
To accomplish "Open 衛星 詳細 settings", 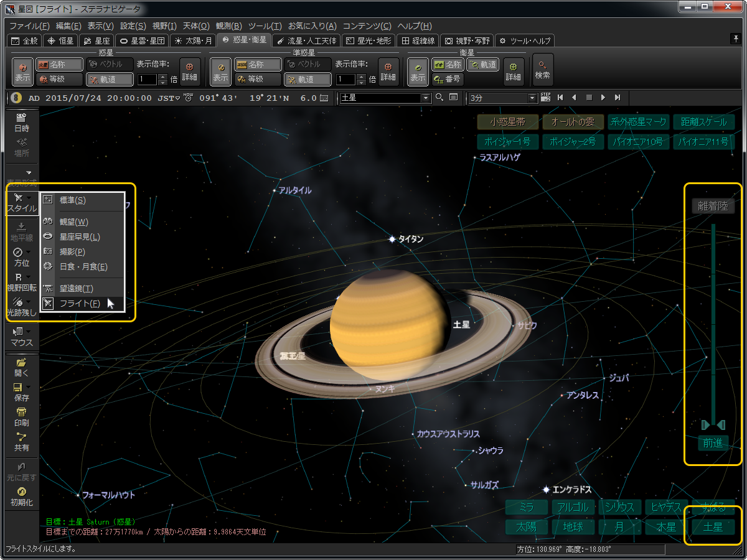I will [514, 72].
